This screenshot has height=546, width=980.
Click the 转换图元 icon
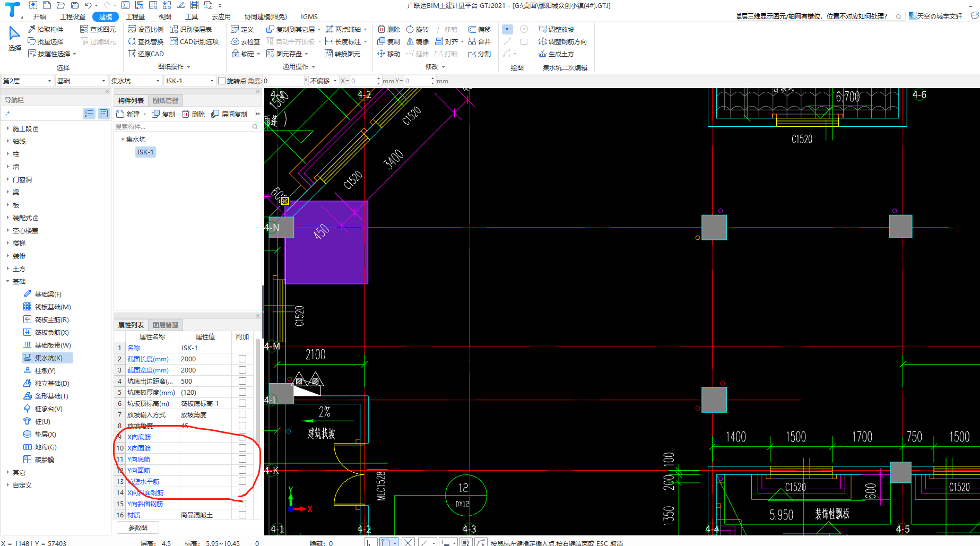pyautogui.click(x=329, y=54)
